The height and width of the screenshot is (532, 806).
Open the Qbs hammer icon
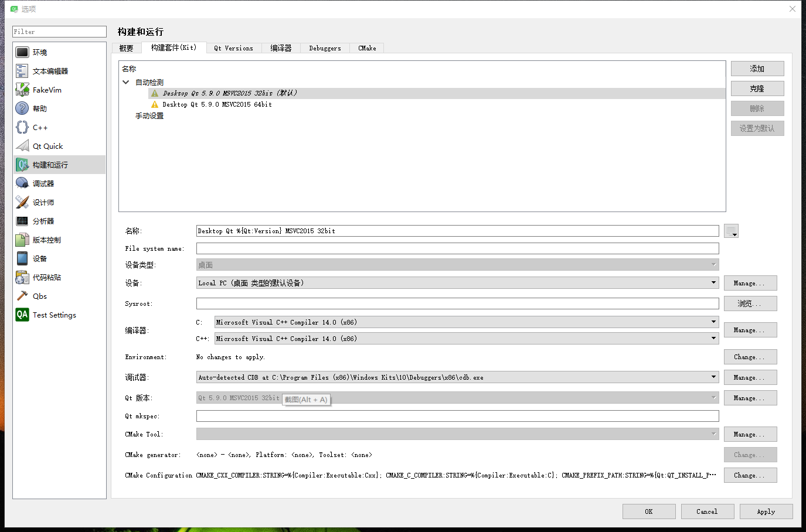[x=22, y=296]
